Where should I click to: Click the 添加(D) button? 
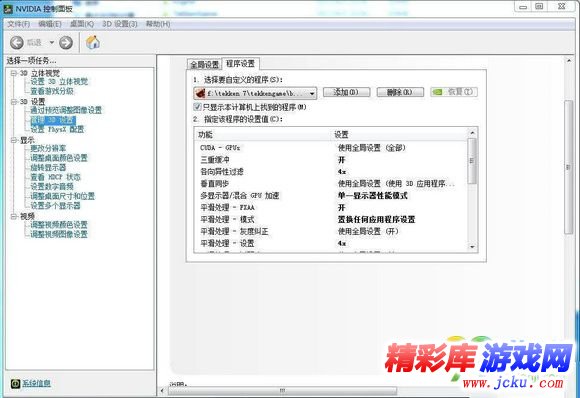pos(346,92)
